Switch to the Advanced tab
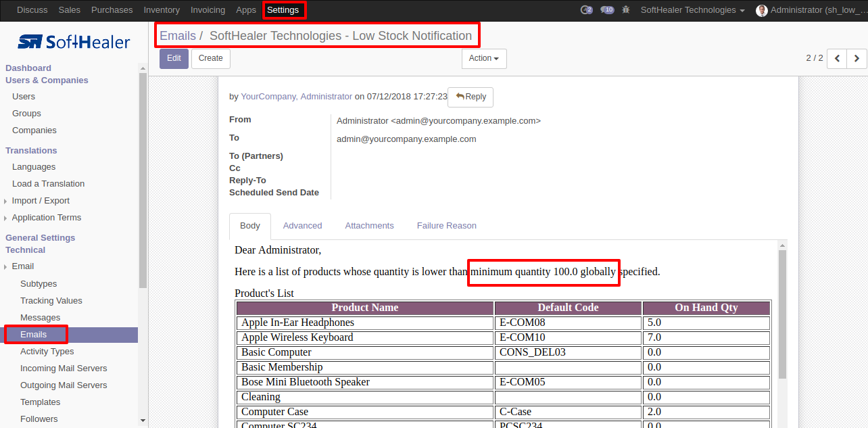 click(302, 226)
